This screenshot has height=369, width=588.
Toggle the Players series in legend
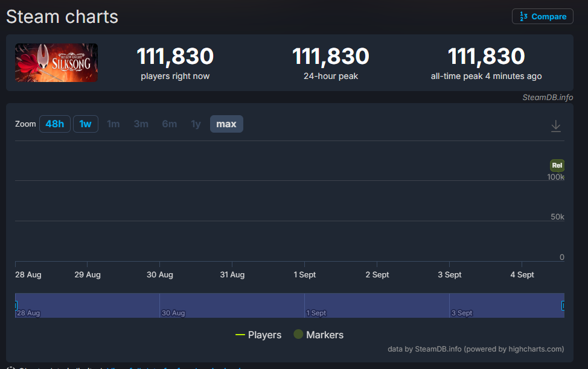click(258, 335)
